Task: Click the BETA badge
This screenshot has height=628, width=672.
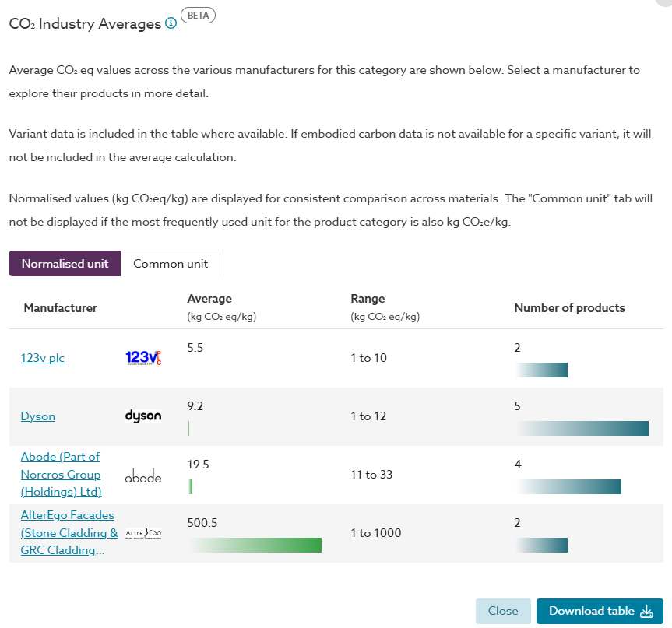Action: (198, 15)
